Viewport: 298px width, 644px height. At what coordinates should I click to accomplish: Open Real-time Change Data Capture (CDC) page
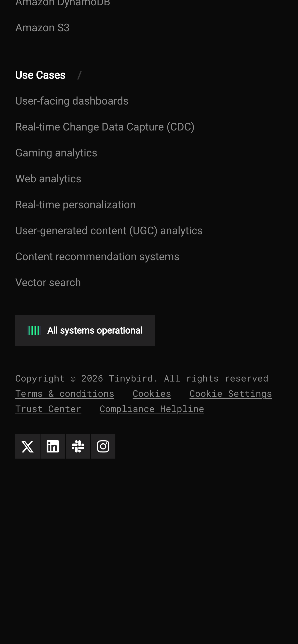(105, 127)
